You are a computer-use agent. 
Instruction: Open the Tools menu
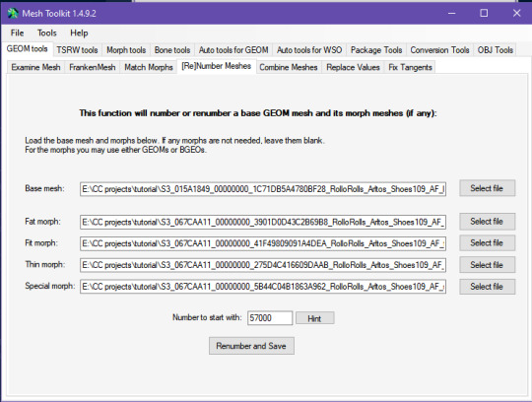click(x=47, y=33)
